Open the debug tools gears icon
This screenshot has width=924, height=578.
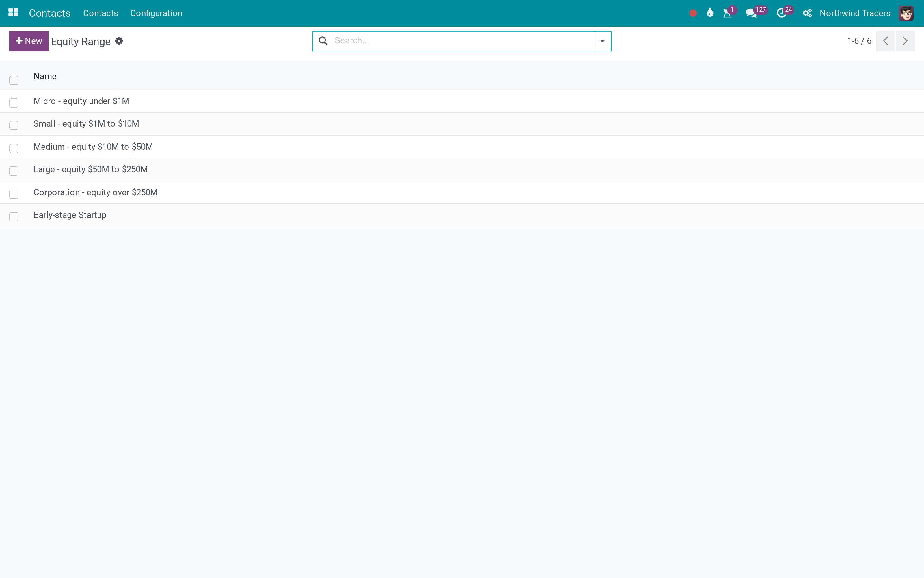click(x=807, y=13)
